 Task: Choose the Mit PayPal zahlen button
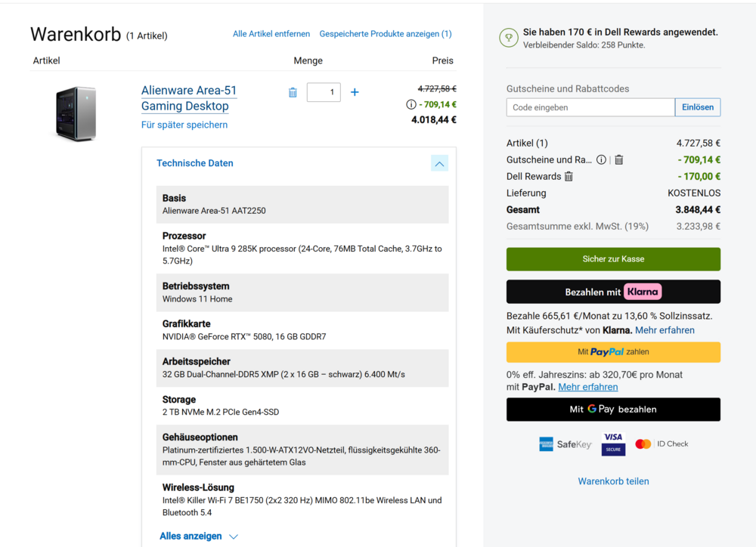613,352
